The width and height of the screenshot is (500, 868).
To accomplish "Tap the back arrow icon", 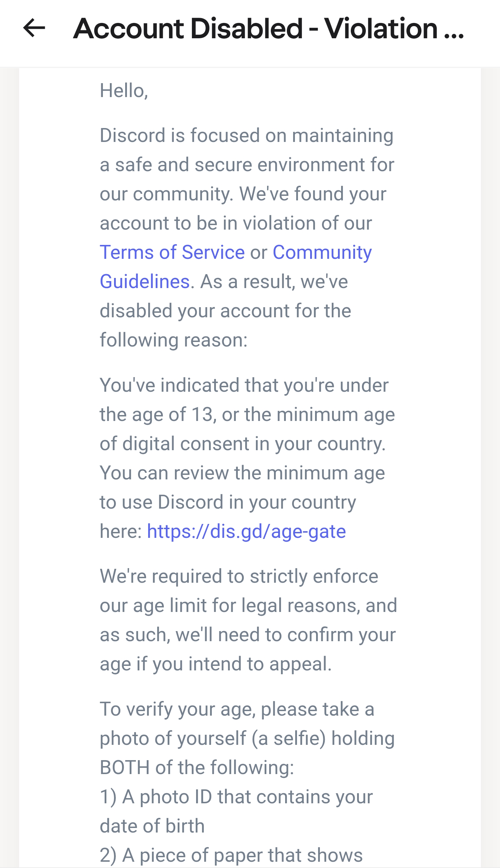I will (x=34, y=28).
